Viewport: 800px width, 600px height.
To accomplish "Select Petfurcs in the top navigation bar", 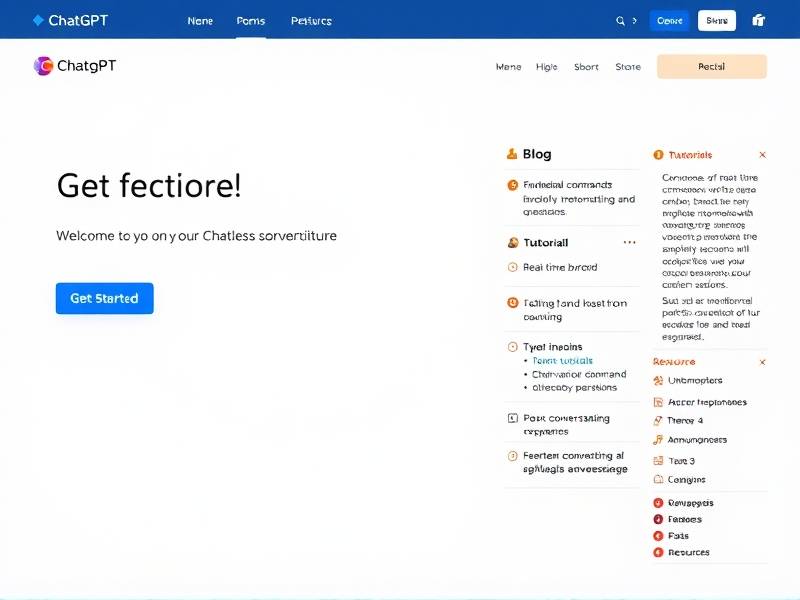I will pos(311,21).
